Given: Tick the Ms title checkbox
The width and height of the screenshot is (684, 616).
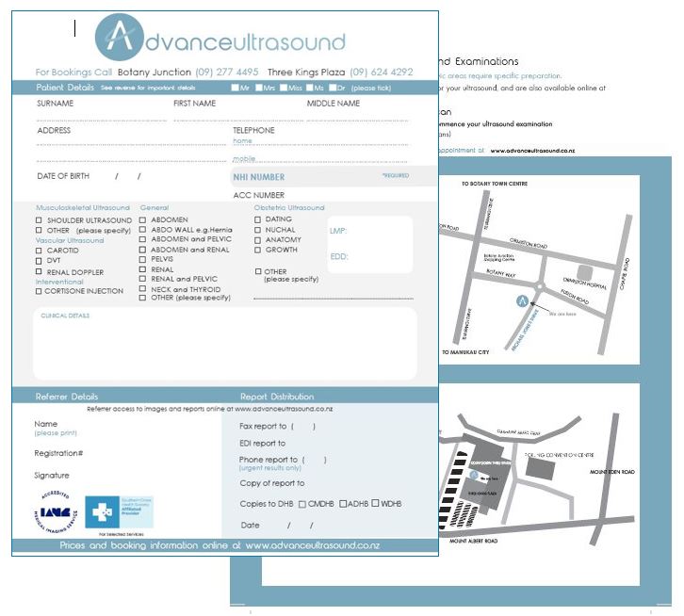Looking at the screenshot, I should click(x=309, y=88).
